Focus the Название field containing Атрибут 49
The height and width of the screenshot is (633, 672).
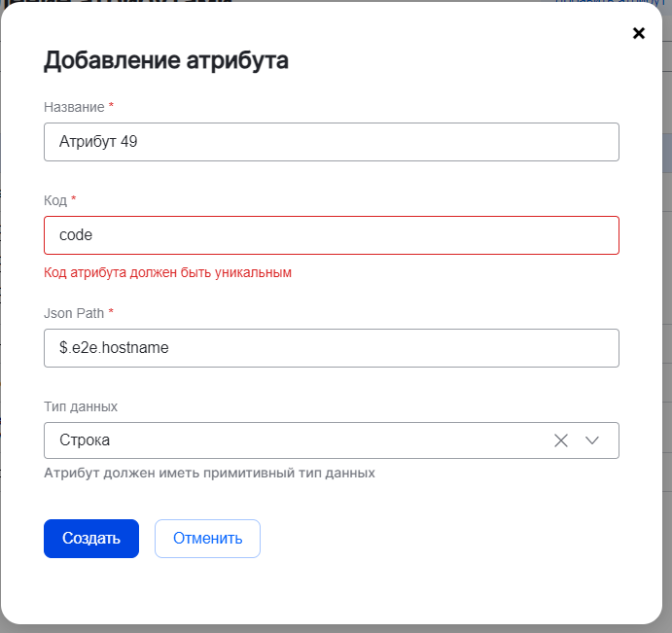pos(332,142)
